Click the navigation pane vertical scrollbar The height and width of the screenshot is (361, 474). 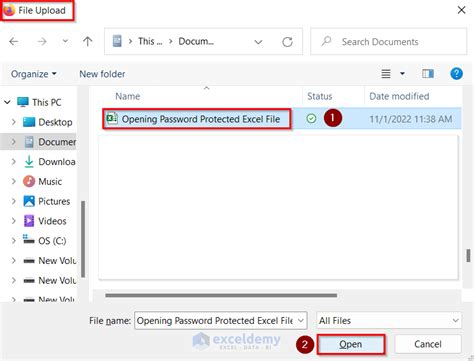point(83,239)
